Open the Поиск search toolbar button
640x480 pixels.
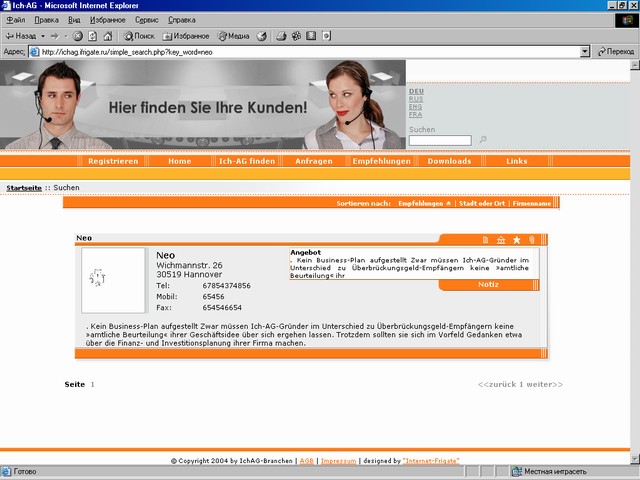coord(139,36)
